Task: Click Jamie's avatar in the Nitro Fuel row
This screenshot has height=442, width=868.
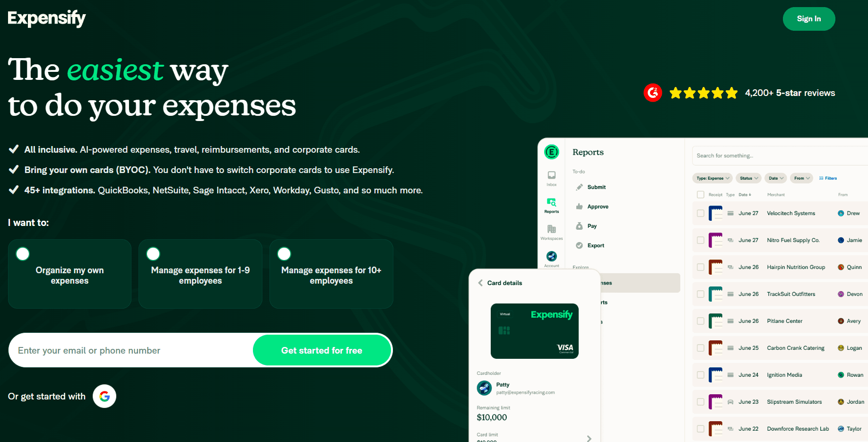Action: click(x=841, y=240)
